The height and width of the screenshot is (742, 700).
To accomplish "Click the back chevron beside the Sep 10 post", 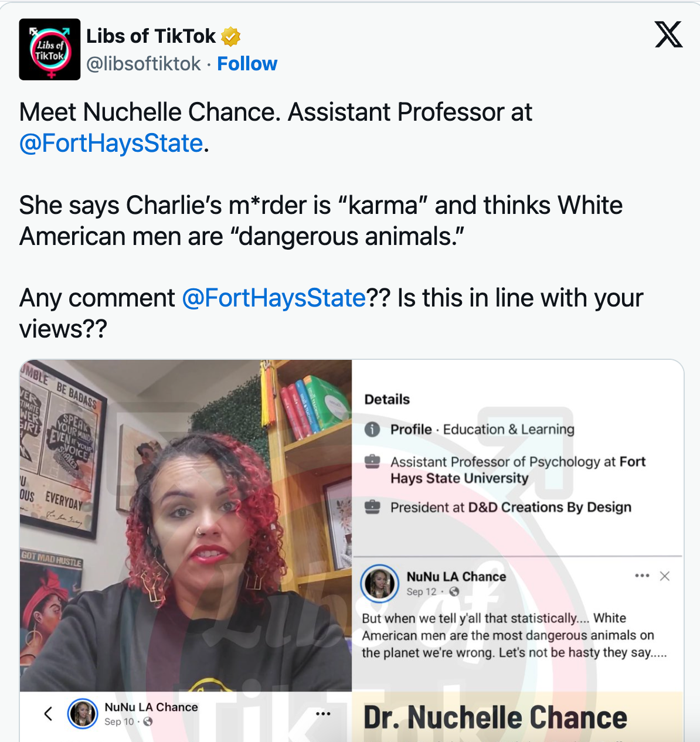I will pos(48,713).
